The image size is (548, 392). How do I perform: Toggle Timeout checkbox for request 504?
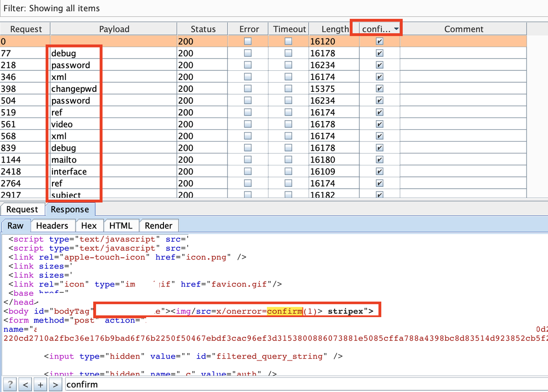[x=288, y=101]
